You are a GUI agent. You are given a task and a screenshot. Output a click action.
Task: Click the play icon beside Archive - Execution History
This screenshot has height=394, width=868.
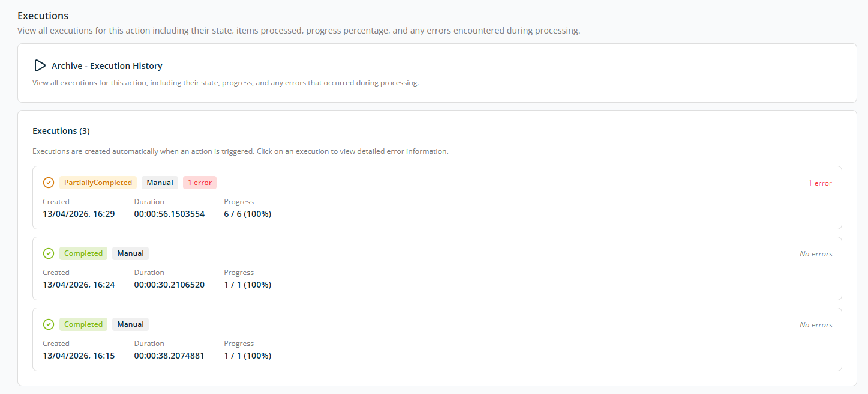40,65
